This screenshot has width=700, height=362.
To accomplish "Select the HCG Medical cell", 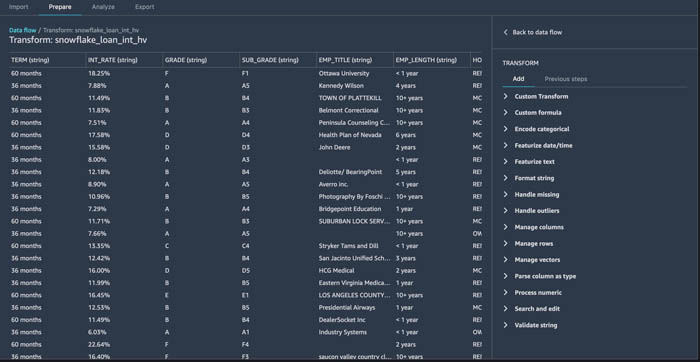I will click(x=336, y=270).
